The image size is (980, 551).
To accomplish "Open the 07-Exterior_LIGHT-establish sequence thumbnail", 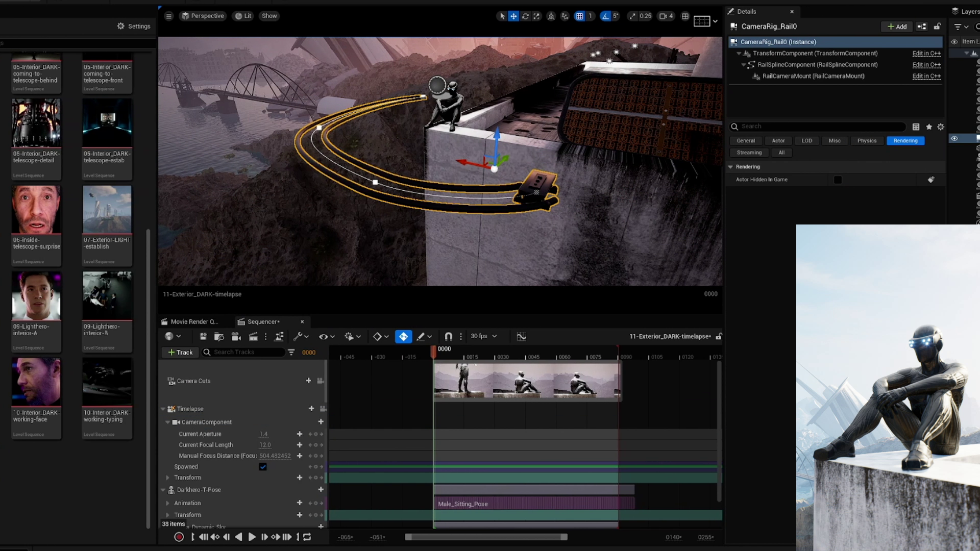I will pyautogui.click(x=107, y=210).
